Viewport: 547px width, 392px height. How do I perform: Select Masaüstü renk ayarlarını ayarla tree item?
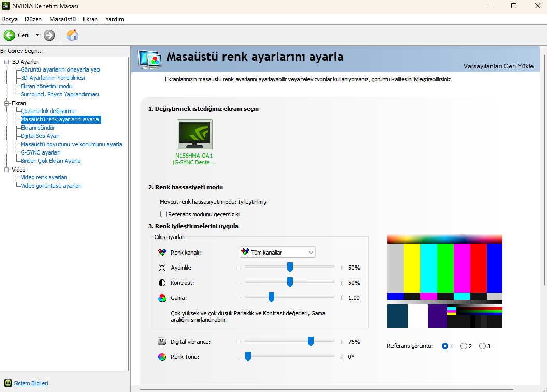pyautogui.click(x=60, y=119)
